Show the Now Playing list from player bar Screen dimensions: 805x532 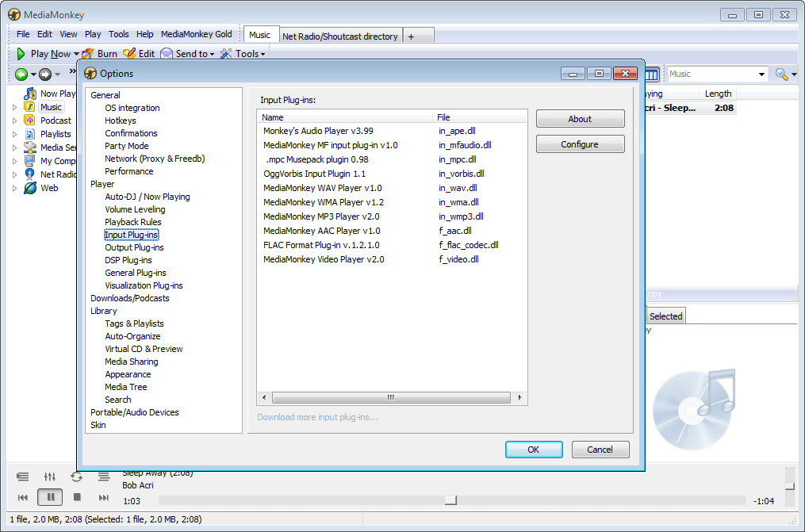(x=22, y=477)
